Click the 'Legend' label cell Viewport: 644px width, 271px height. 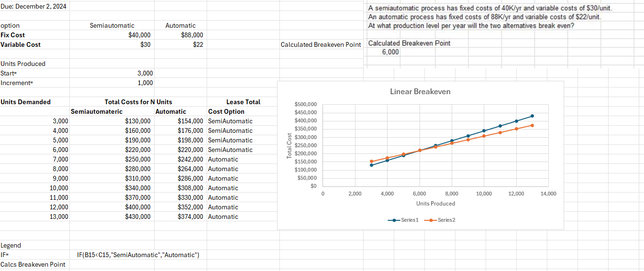[x=11, y=245]
